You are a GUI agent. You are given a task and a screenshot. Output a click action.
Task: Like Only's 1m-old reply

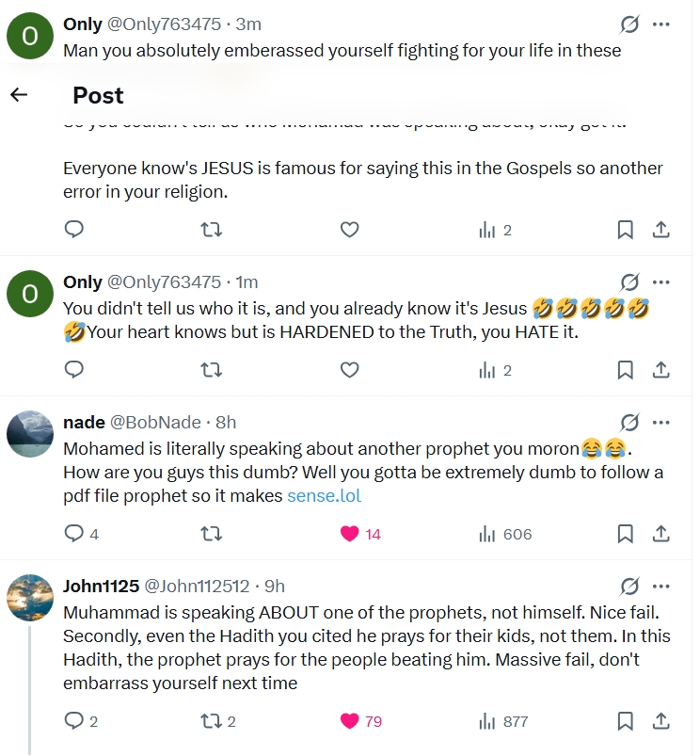[350, 370]
